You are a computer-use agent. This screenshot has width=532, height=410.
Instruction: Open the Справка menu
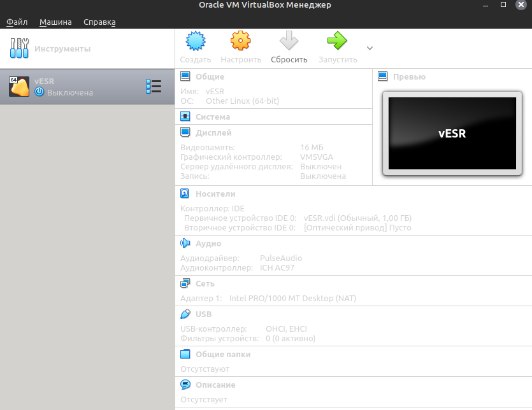tap(99, 22)
